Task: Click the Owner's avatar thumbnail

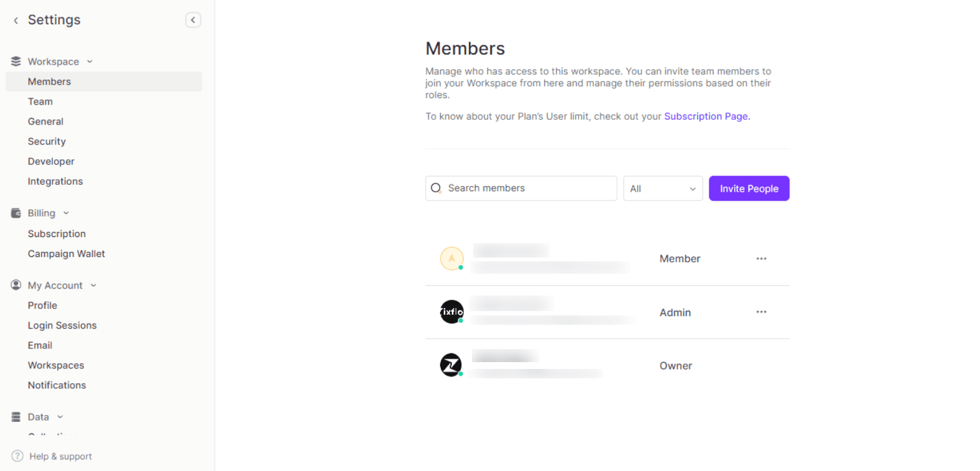Action: 451,365
